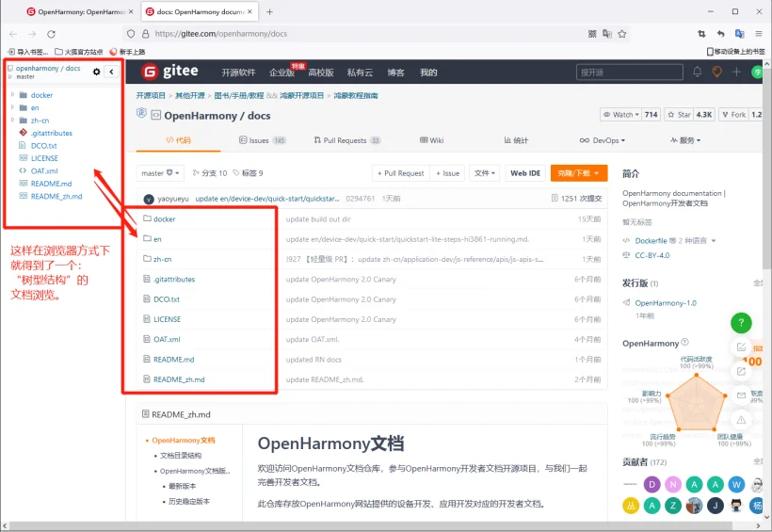Open the Watch dropdown

pyautogui.click(x=621, y=114)
